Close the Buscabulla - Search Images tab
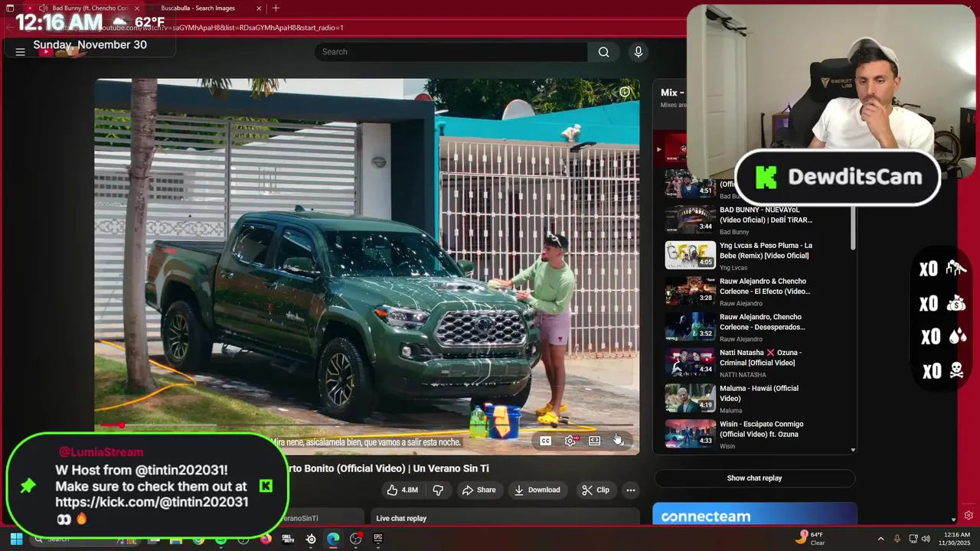This screenshot has width=980, height=551. (259, 8)
